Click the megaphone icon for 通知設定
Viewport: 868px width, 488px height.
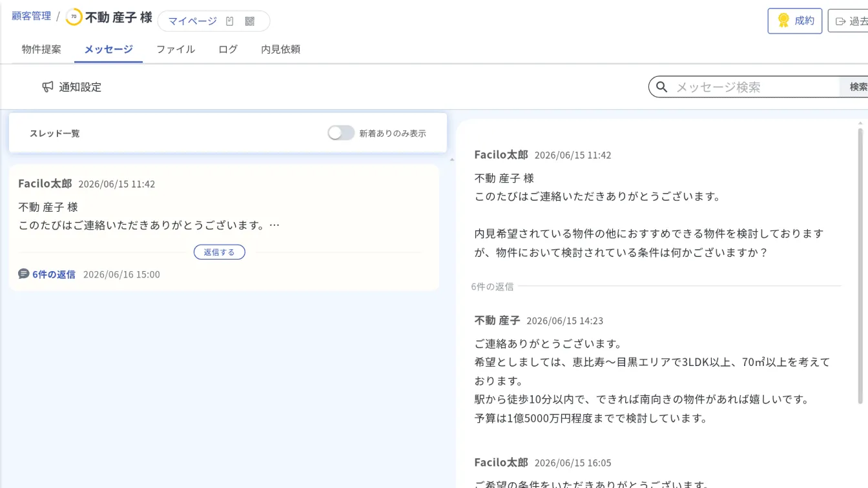[x=48, y=86]
